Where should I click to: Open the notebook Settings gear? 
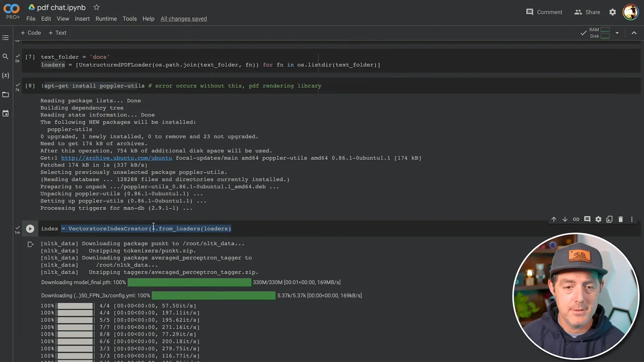pos(613,12)
